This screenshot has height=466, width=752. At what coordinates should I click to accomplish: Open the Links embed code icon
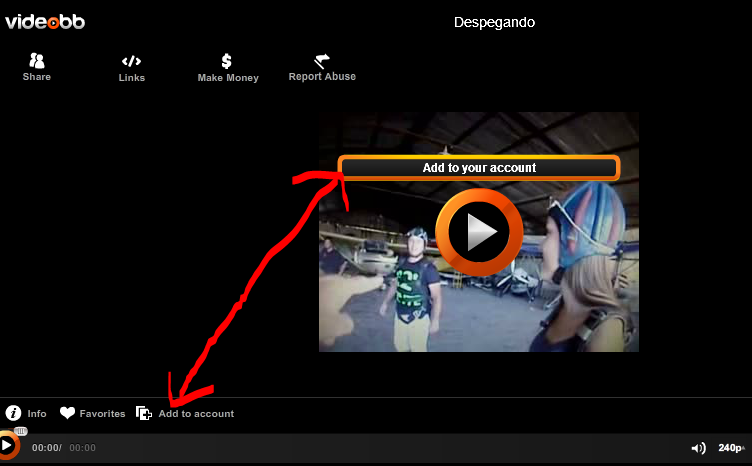[131, 61]
